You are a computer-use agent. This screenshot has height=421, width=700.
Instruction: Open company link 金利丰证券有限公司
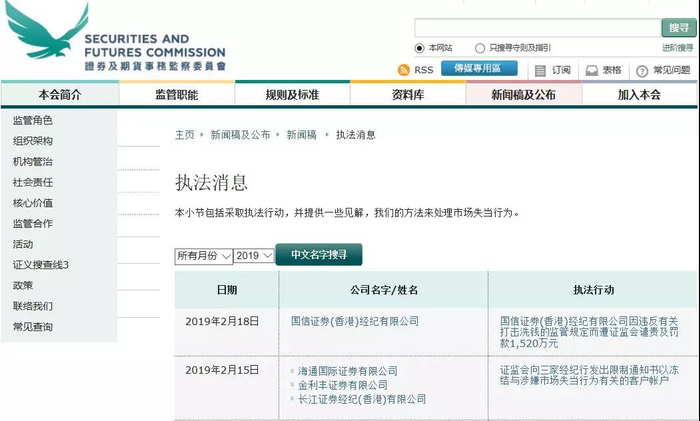point(342,385)
